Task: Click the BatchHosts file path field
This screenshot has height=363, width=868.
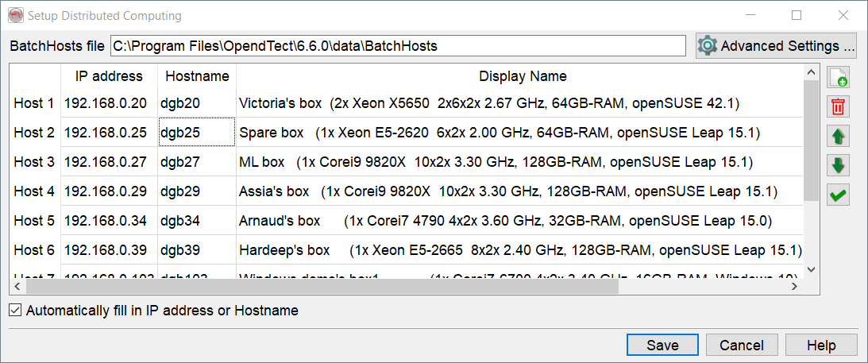Action: (397, 46)
